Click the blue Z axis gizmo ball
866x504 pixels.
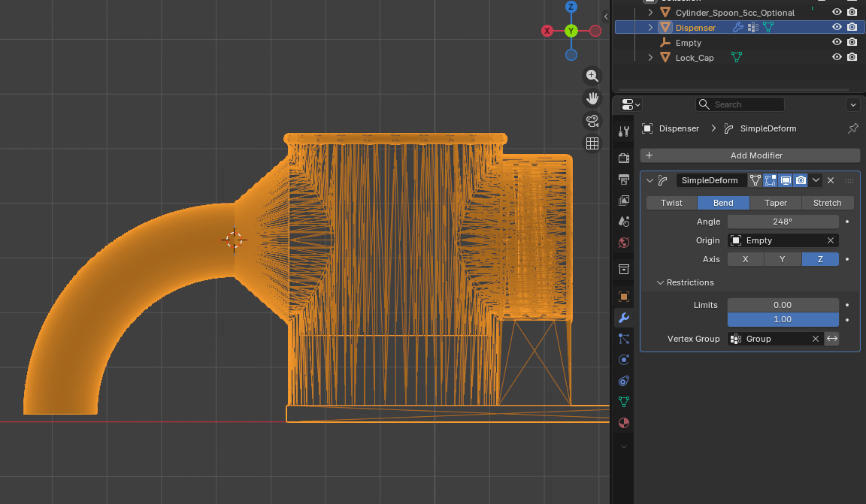(x=571, y=7)
